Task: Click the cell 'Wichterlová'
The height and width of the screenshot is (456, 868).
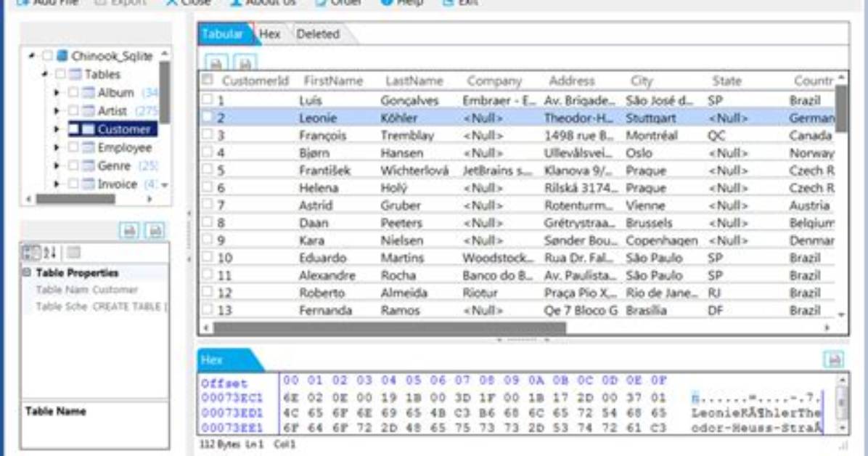Action: 414,170
